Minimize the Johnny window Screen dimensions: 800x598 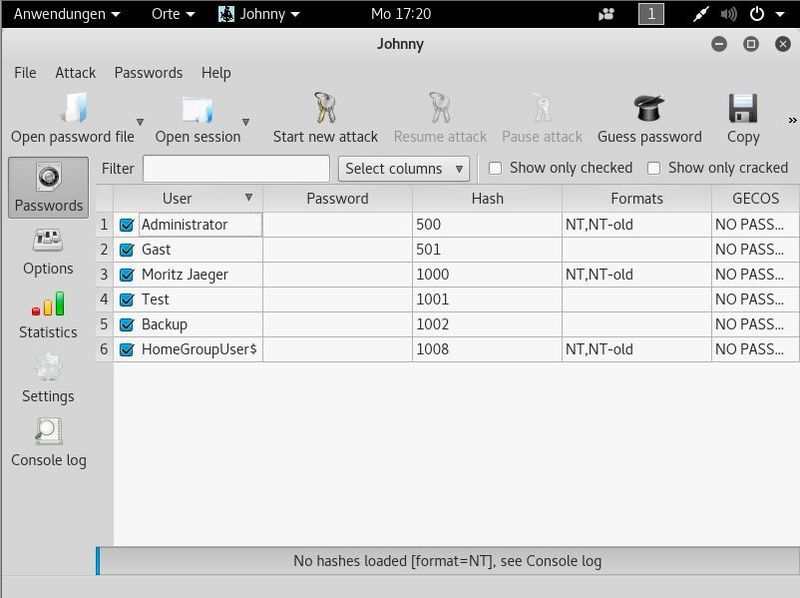tap(719, 44)
